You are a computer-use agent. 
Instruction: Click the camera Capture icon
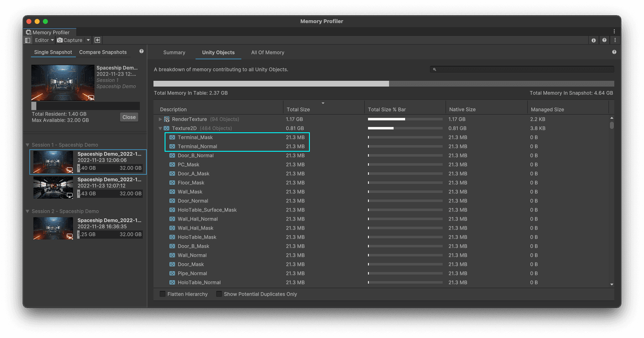click(x=60, y=40)
